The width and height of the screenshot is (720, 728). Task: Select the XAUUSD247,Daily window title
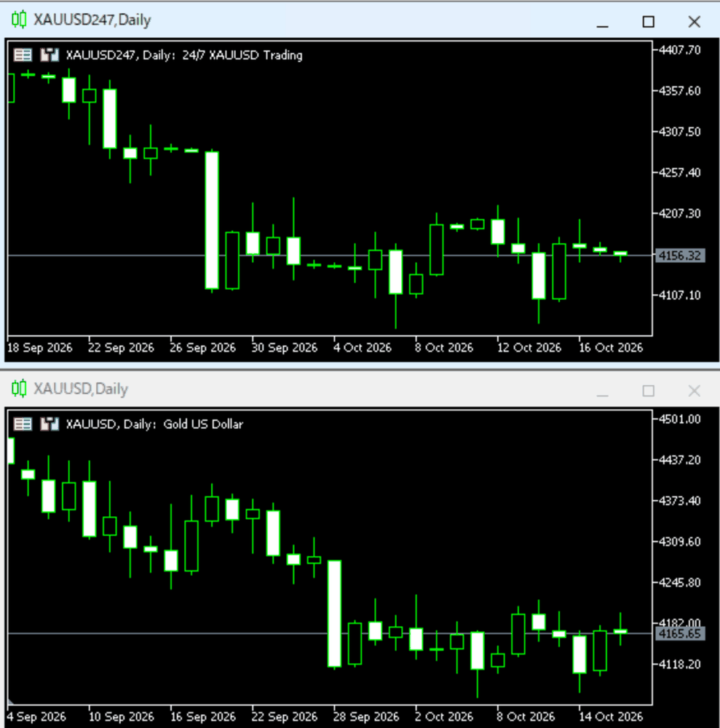click(x=92, y=20)
